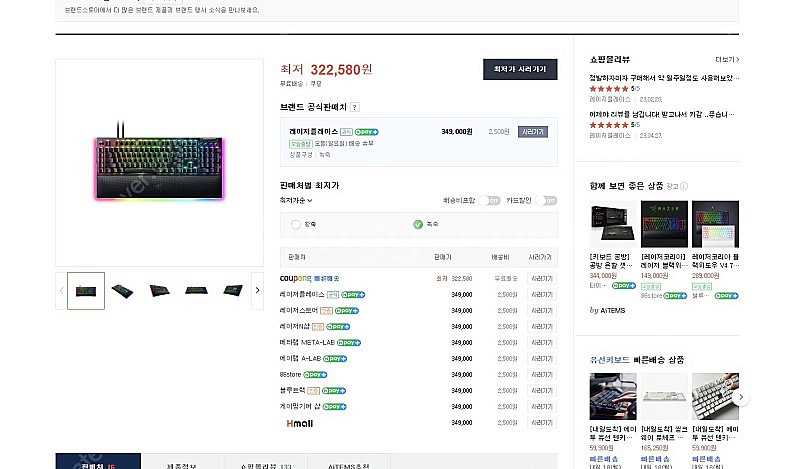Click the question mark help icon beside 브랜드 공식판매처
This screenshot has width=800, height=469.
click(355, 107)
